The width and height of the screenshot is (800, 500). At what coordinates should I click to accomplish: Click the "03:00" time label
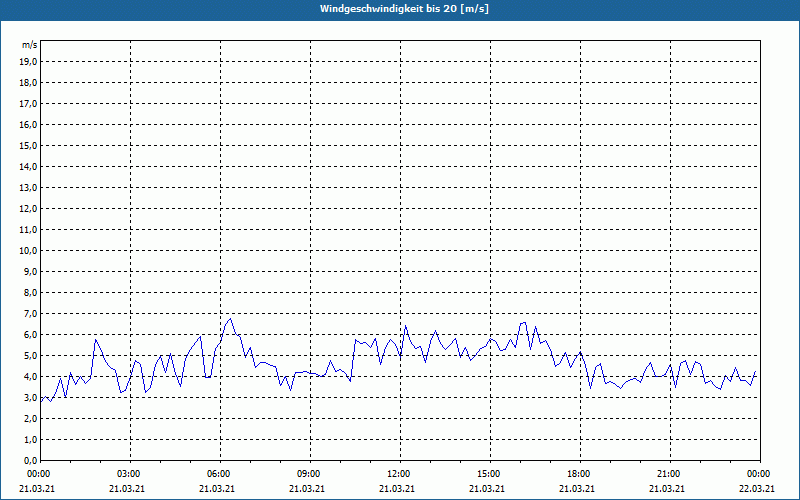coord(130,474)
